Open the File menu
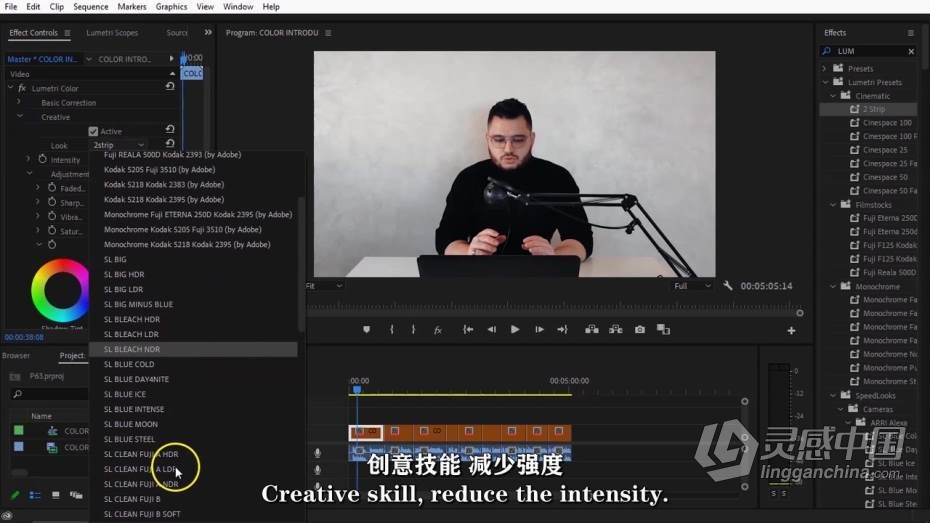The image size is (930, 523). (x=11, y=7)
